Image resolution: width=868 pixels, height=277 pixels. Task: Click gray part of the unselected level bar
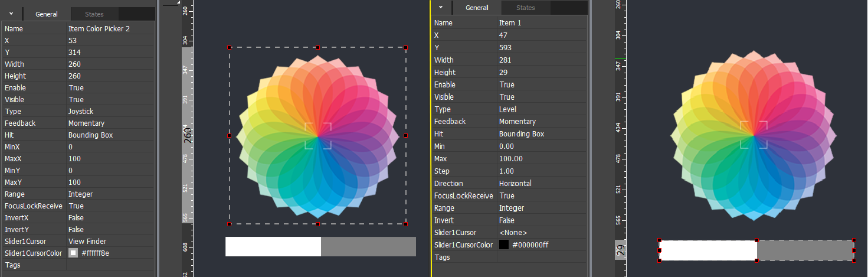(368, 247)
